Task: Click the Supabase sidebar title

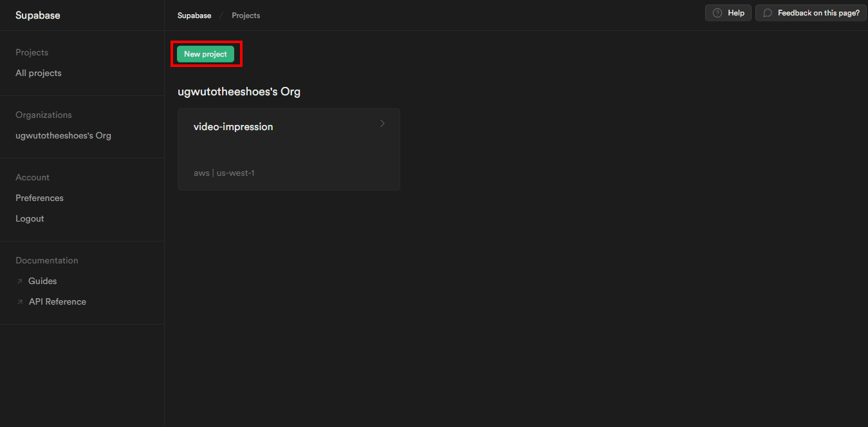Action: pyautogui.click(x=38, y=15)
